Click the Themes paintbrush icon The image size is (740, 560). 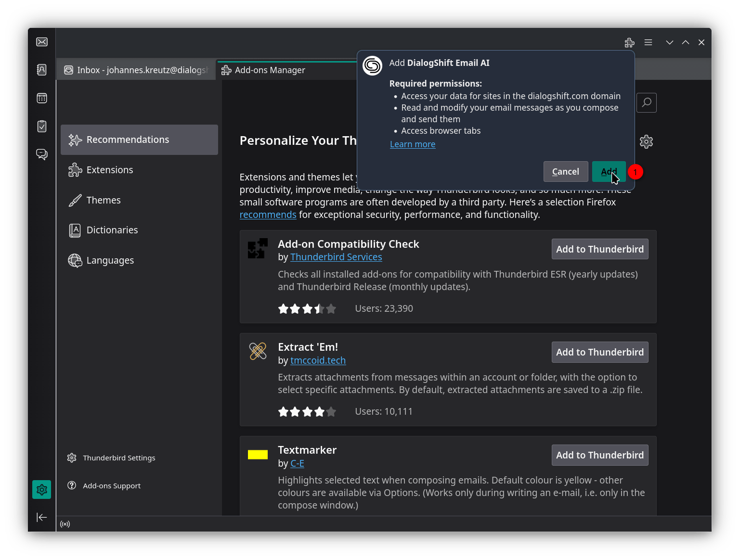[75, 200]
